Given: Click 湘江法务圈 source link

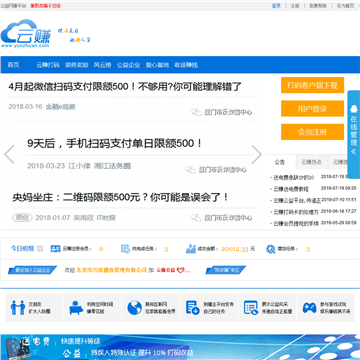Looking at the screenshot, I should coord(112,166).
